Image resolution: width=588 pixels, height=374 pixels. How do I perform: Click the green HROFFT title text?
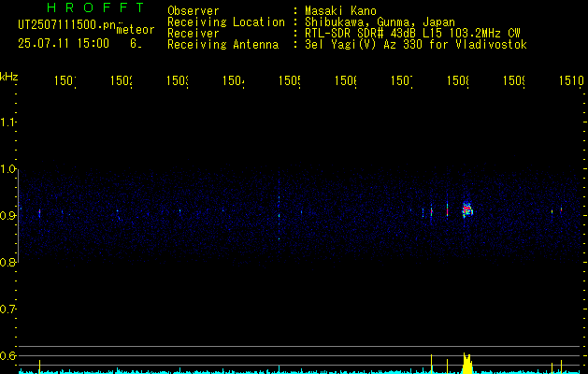pos(95,7)
